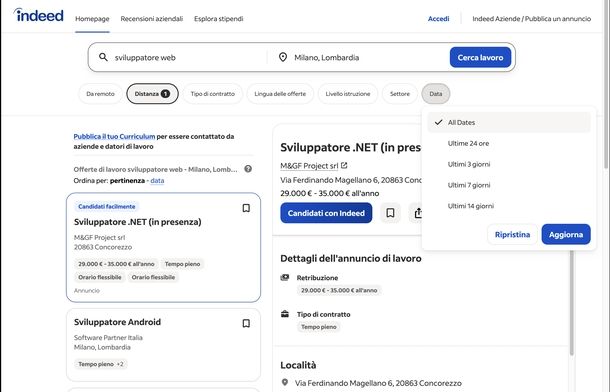Open Pubblica il tuo Curriculum link
This screenshot has width=610, height=392.
pos(114,136)
